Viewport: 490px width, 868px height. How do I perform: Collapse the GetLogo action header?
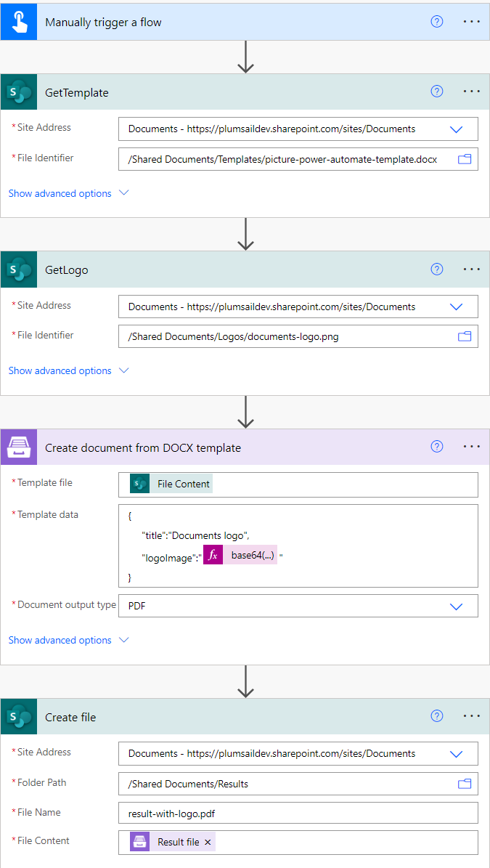245,269
